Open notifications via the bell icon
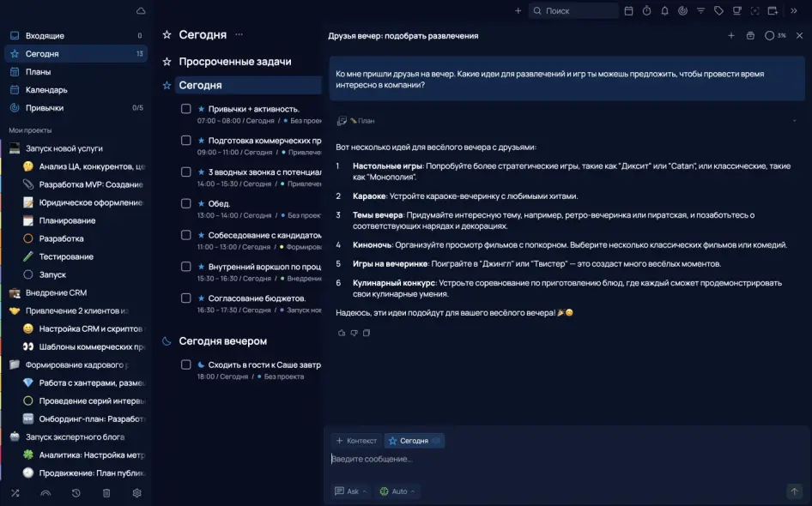The image size is (812, 506). (664, 11)
